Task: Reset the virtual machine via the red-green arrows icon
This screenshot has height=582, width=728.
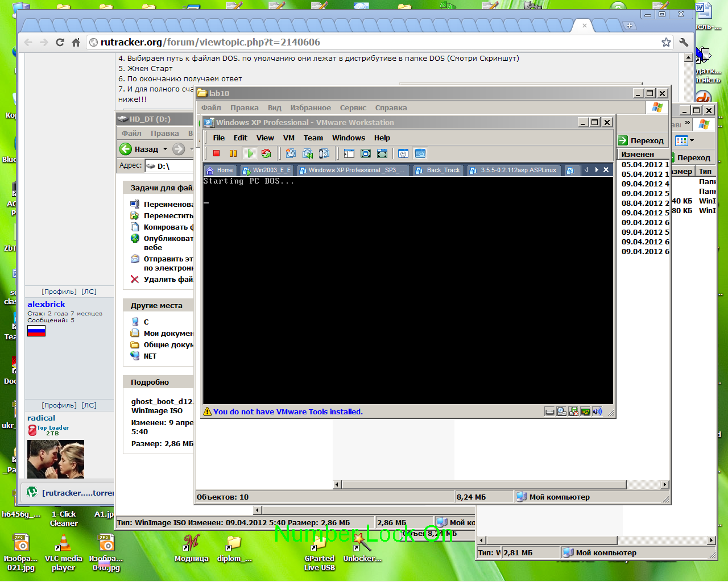Action: [x=266, y=153]
